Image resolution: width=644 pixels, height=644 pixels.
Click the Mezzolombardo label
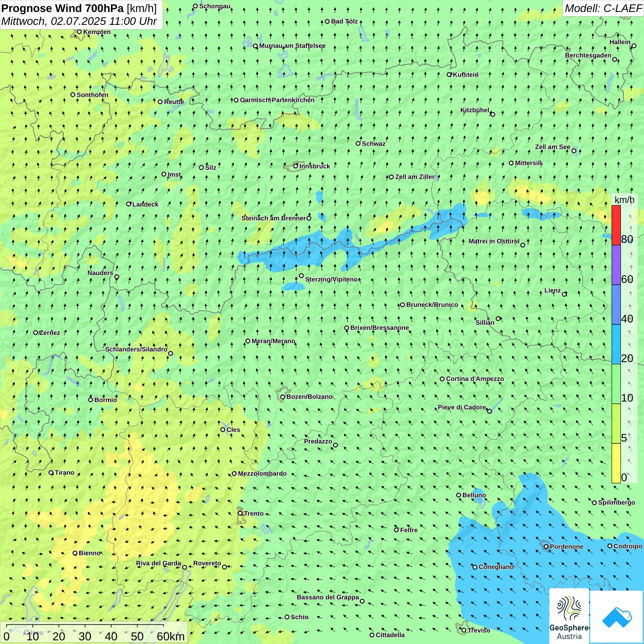pyautogui.click(x=262, y=473)
